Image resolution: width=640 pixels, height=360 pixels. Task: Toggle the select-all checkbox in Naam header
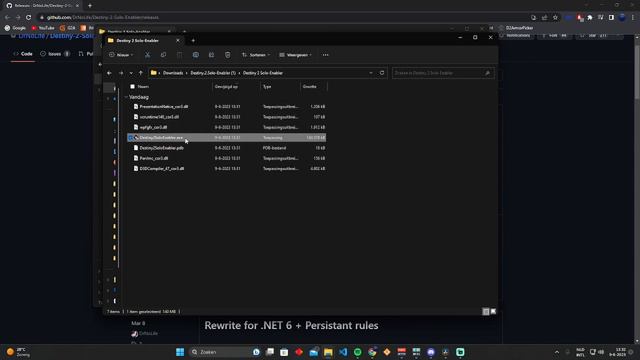click(x=132, y=87)
